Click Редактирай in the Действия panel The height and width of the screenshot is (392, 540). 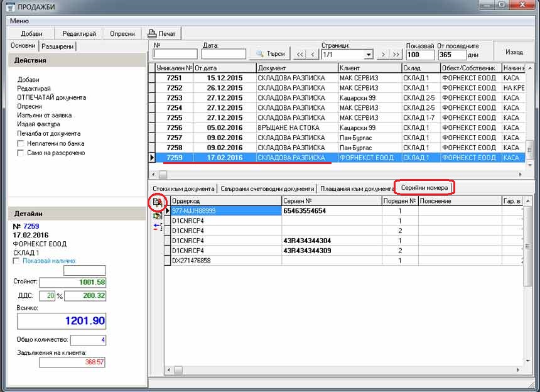[x=34, y=89]
